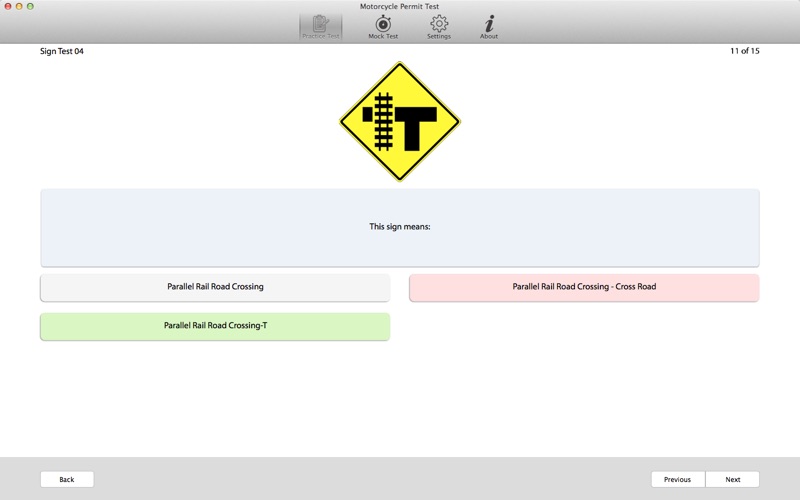Viewport: 800px width, 500px height.
Task: Click the 'Sign Test 04' title text
Action: point(62,51)
